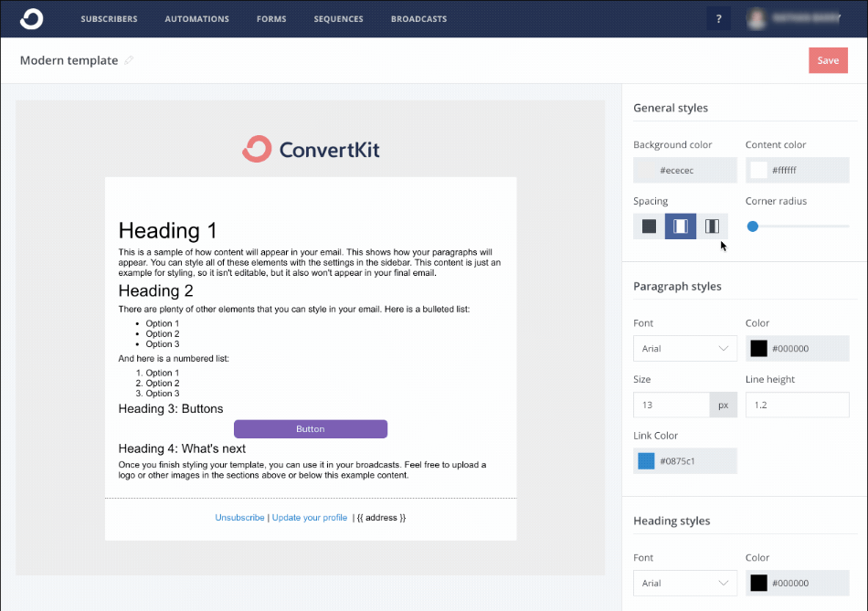
Task: Click the Update your profile link
Action: pos(310,518)
